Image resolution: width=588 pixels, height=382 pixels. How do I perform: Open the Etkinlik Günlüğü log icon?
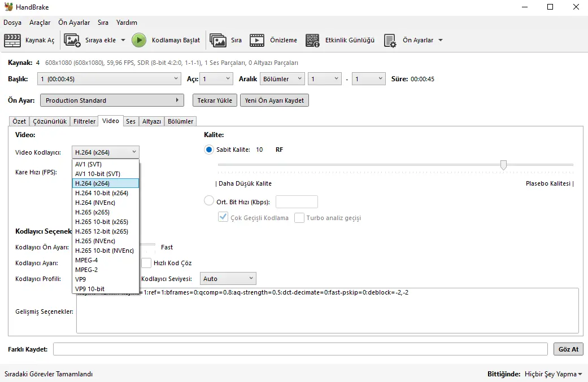312,40
